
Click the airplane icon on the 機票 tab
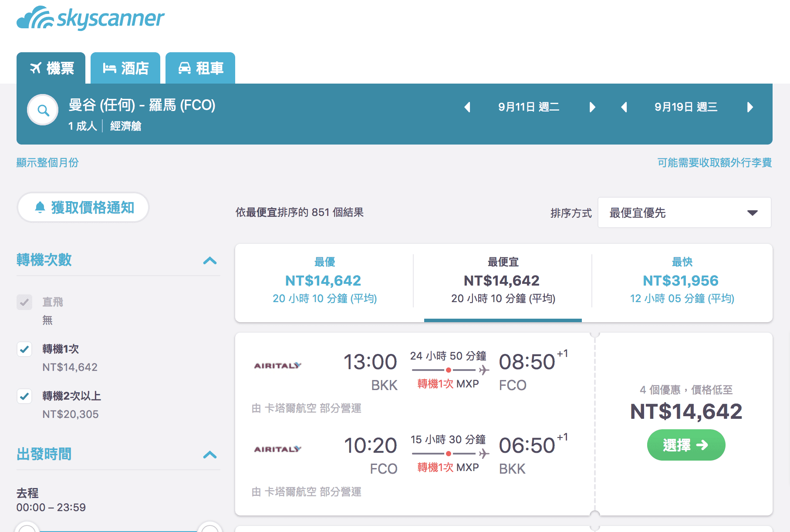(x=37, y=68)
